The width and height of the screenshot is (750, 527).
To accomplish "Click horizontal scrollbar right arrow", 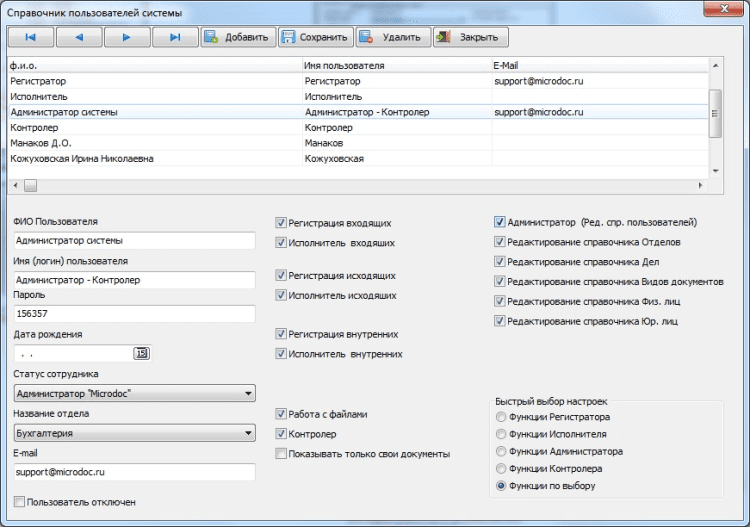I will coord(701,186).
